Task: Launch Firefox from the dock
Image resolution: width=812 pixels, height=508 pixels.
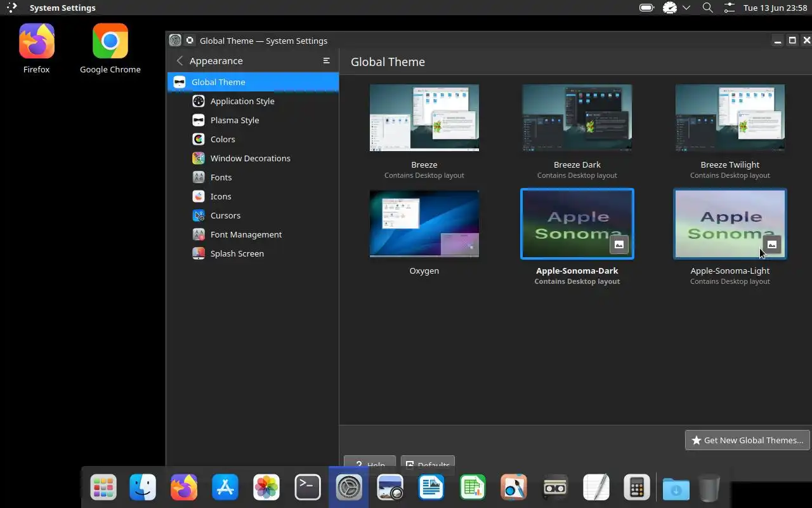Action: pos(184,488)
